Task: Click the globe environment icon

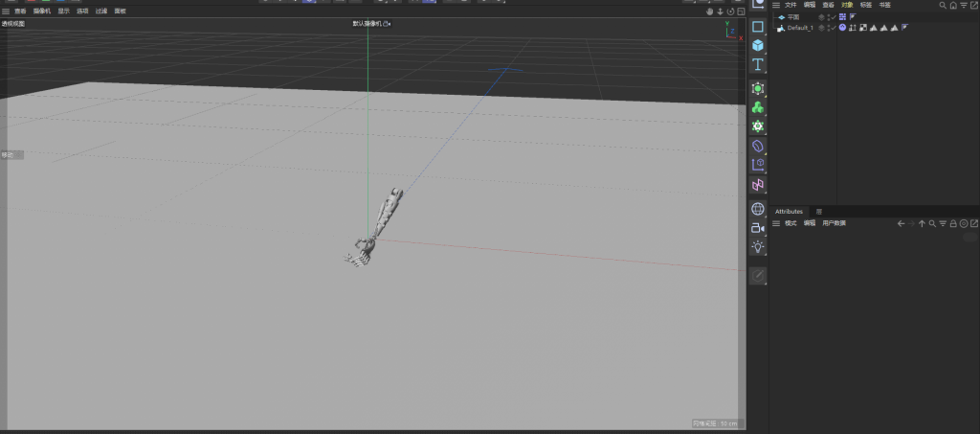Action: 758,208
